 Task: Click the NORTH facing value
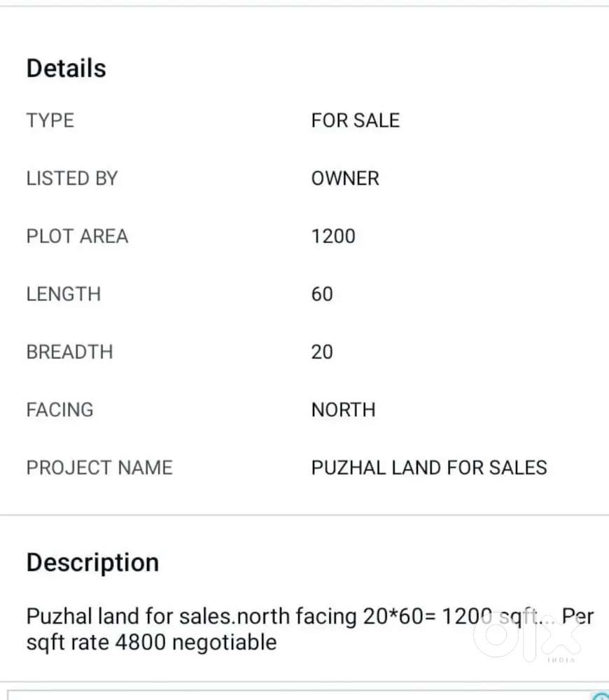343,409
